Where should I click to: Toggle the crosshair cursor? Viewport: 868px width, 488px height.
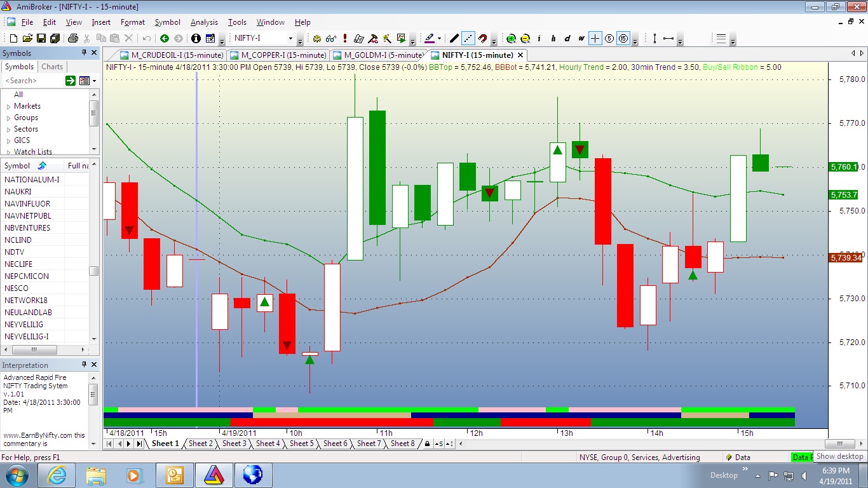595,38
